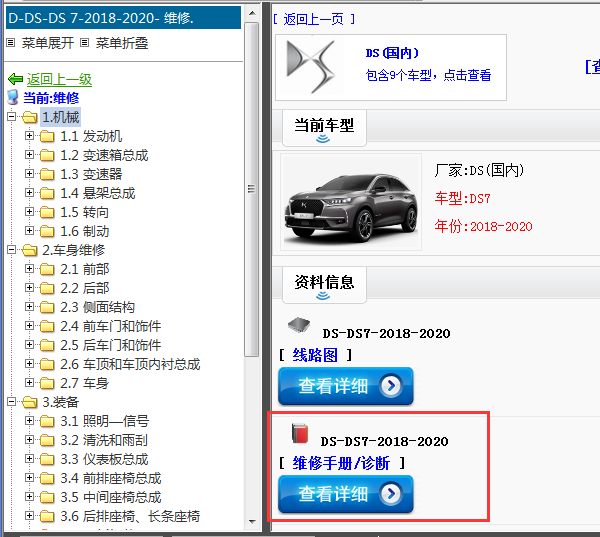Expand the 2.4 前车门和饰件 node
The width and height of the screenshot is (600, 537).
(29, 325)
